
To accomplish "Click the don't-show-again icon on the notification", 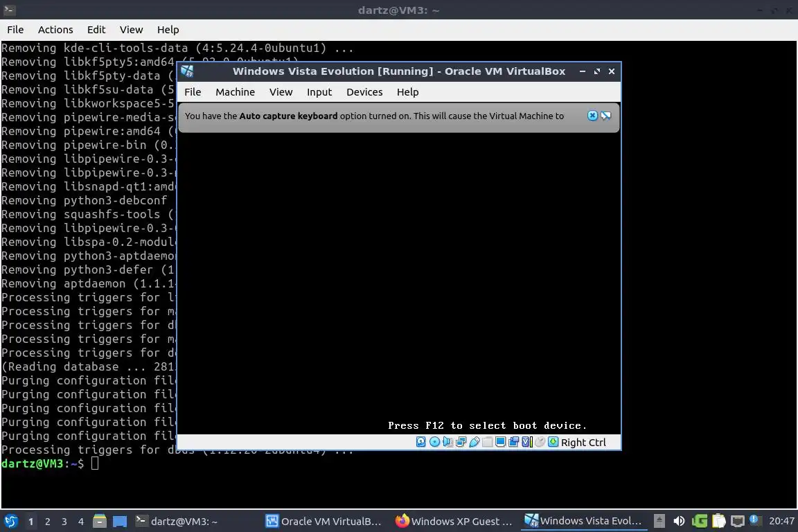I will [605, 116].
